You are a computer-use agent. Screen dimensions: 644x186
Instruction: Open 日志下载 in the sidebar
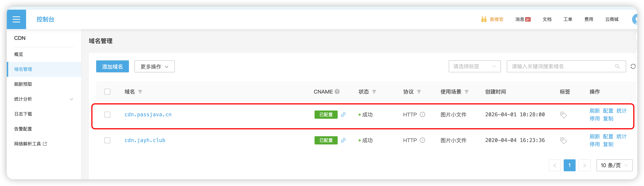tap(23, 114)
